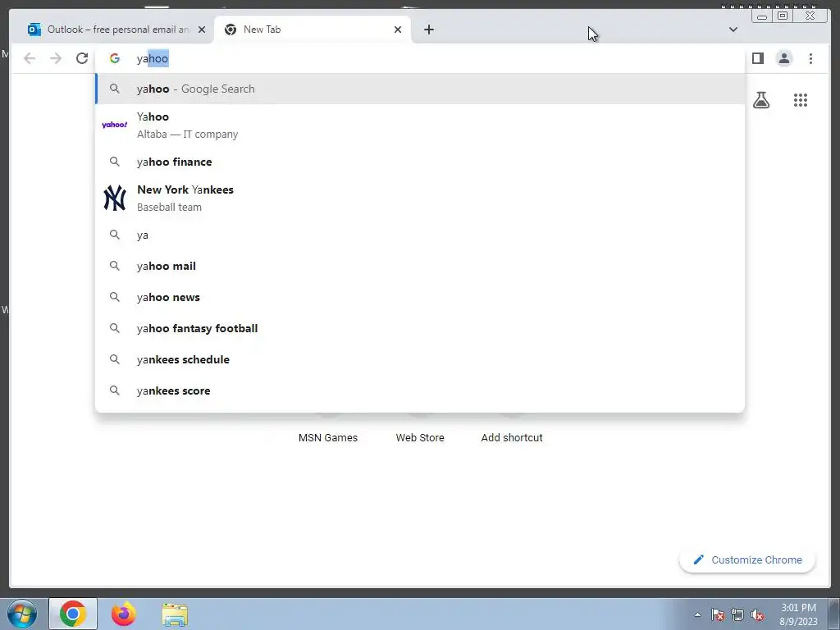840x630 pixels.
Task: Open the Google apps grid
Action: pyautogui.click(x=801, y=100)
